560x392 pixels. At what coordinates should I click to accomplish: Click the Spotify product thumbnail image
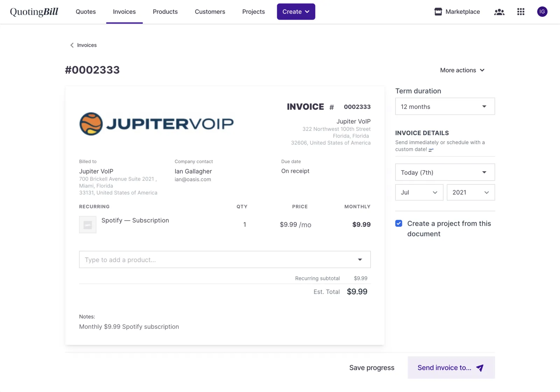87,224
